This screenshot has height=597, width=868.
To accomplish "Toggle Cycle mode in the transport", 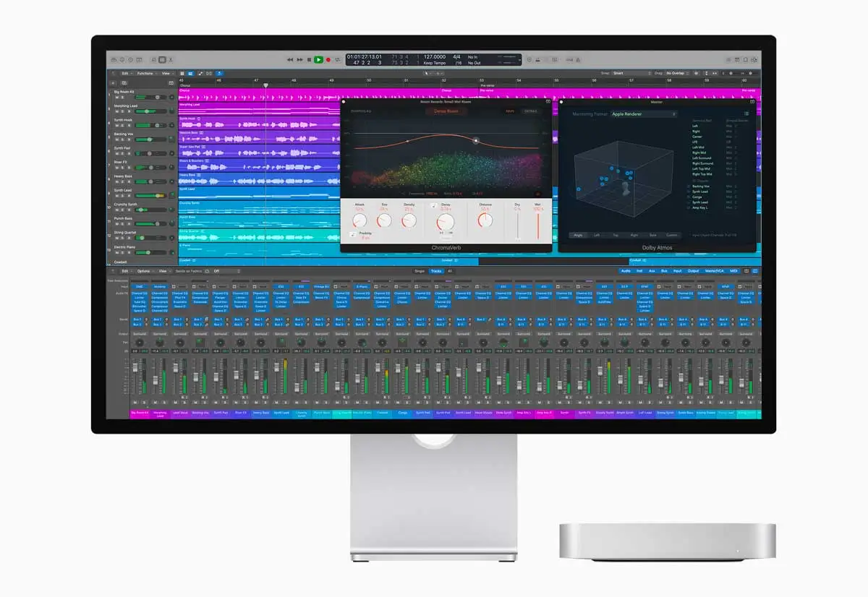I will 338,59.
